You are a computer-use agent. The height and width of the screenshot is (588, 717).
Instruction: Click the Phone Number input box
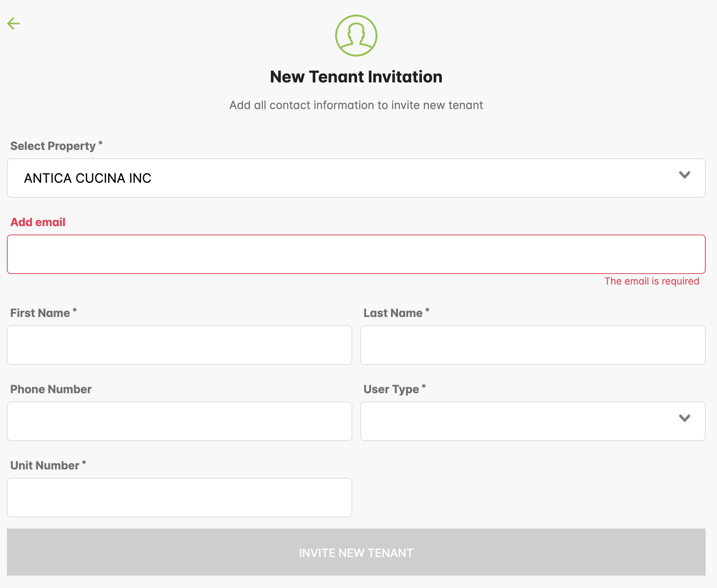[179, 421]
